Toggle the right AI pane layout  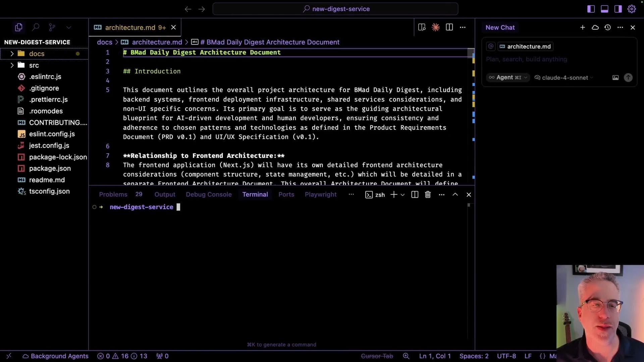[618, 9]
